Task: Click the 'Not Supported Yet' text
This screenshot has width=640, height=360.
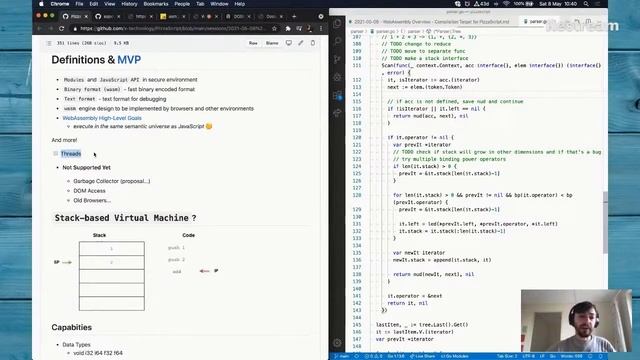Action: [87, 167]
